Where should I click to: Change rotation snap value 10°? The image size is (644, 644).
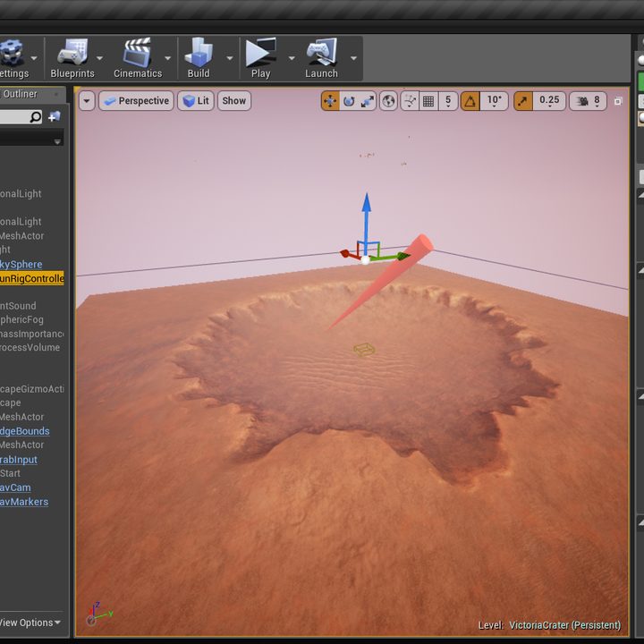pyautogui.click(x=494, y=100)
